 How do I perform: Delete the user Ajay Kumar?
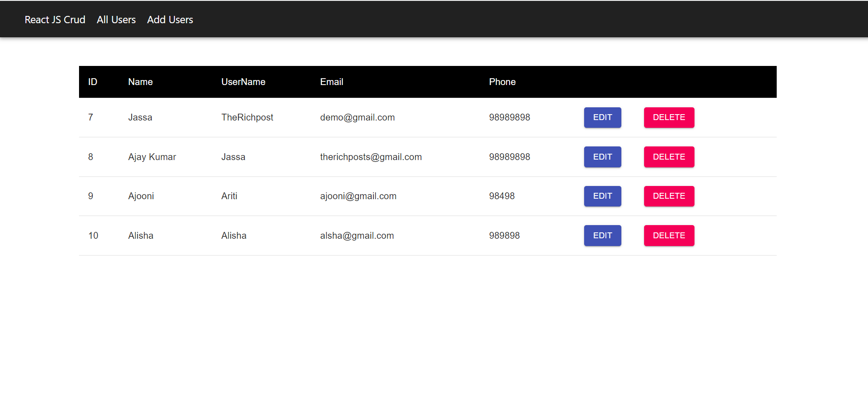(x=669, y=157)
